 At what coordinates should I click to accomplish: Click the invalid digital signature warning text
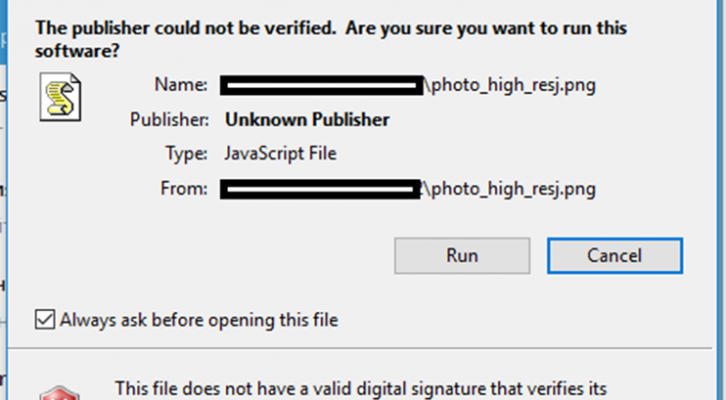(362, 389)
